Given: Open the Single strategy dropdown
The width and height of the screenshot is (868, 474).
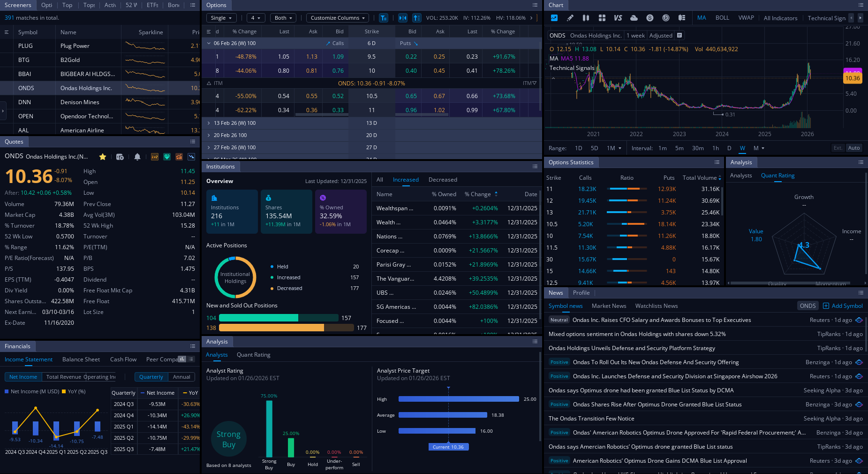Looking at the screenshot, I should [221, 18].
